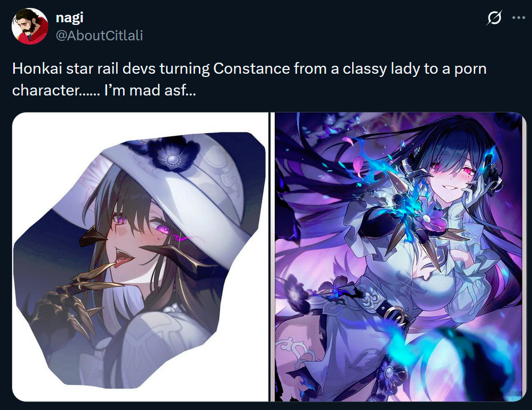Open the left image with white hat
The image size is (532, 410).
pyautogui.click(x=141, y=257)
